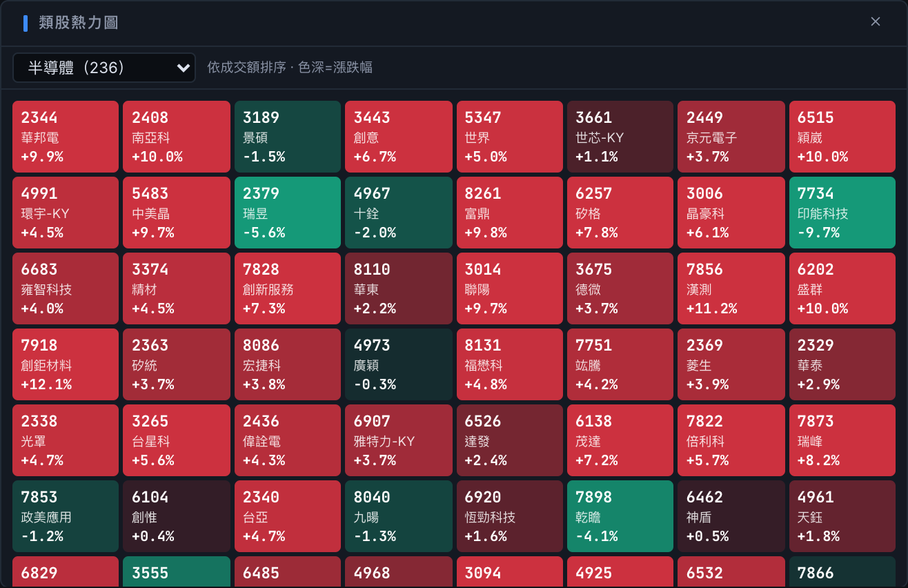Click the 2338 光罩 tile
Viewport: 908px width, 588px height.
[x=66, y=440]
